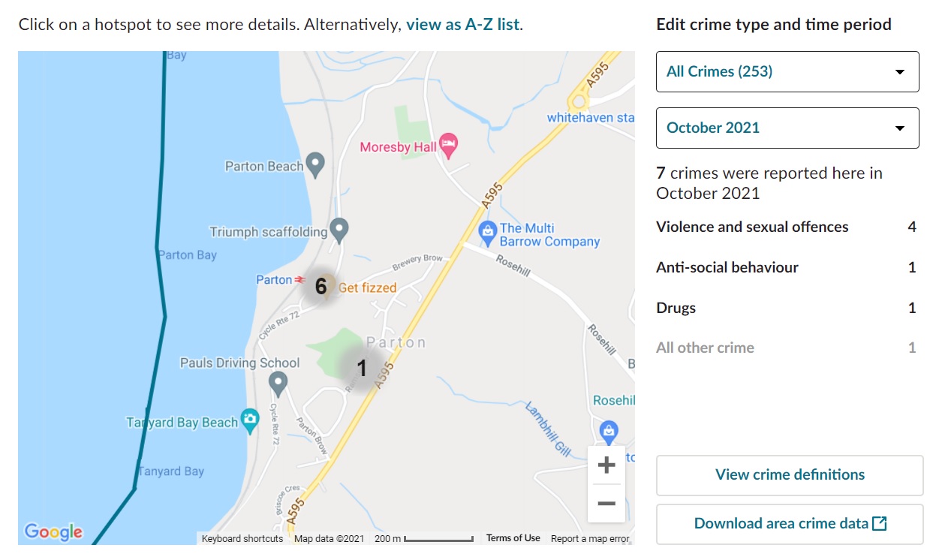The image size is (930, 560).
Task: Click Report a map error link
Action: click(x=590, y=538)
